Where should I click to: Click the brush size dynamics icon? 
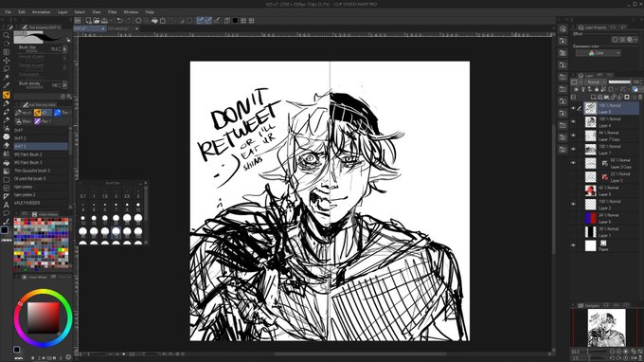(x=64, y=49)
